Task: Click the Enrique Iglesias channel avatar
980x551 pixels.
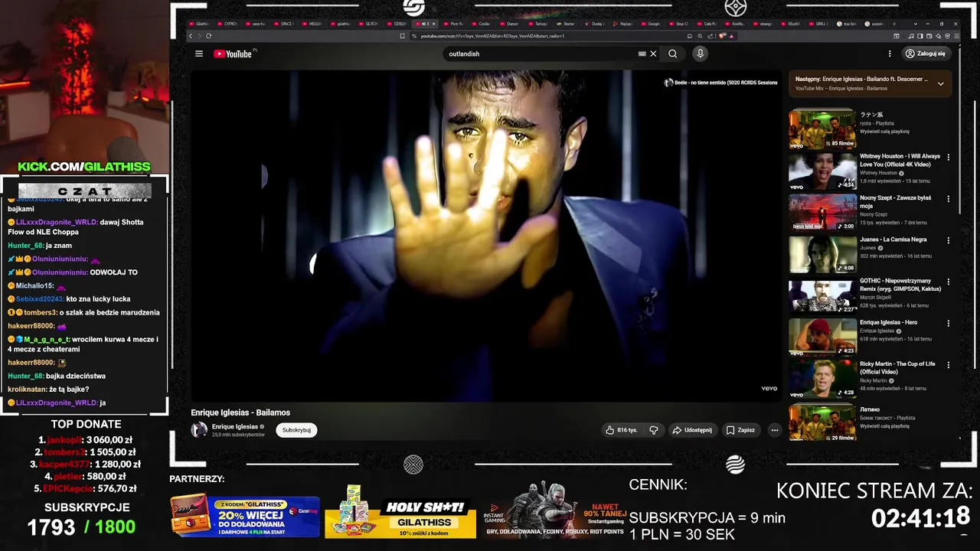Action: 199,430
